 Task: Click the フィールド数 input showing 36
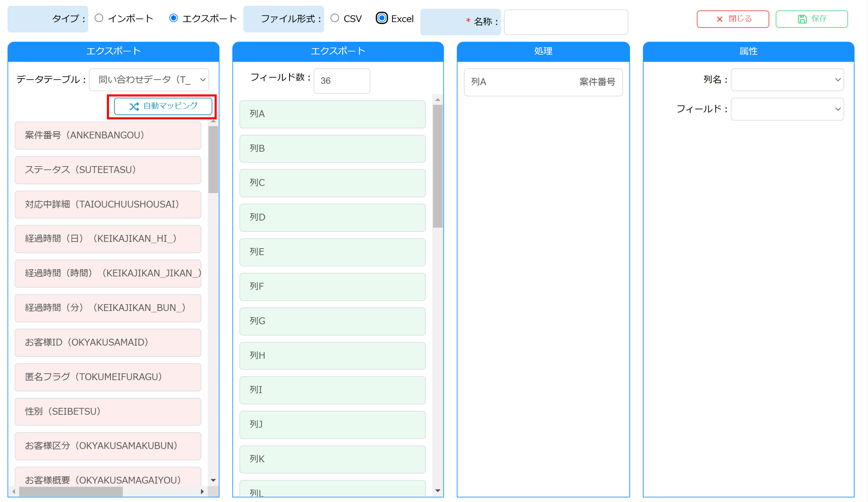click(342, 81)
